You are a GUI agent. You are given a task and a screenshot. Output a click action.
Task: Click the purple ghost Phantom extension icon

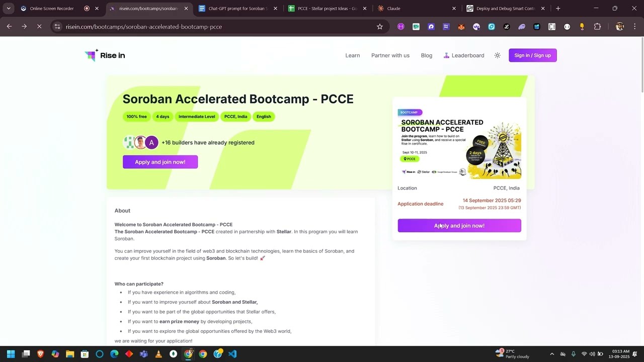(522, 27)
